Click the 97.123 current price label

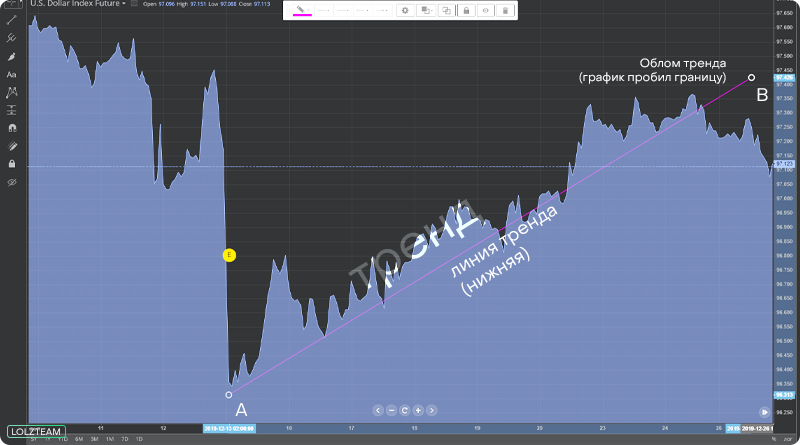tap(784, 164)
